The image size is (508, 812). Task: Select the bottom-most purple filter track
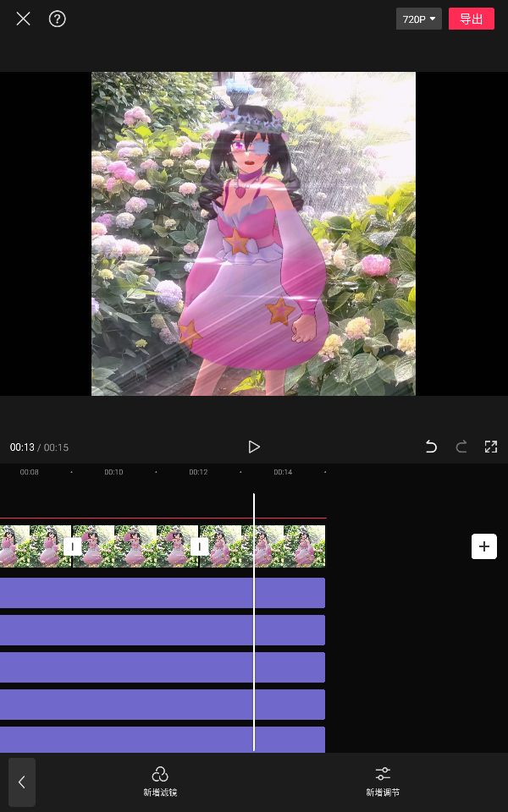(x=161, y=739)
